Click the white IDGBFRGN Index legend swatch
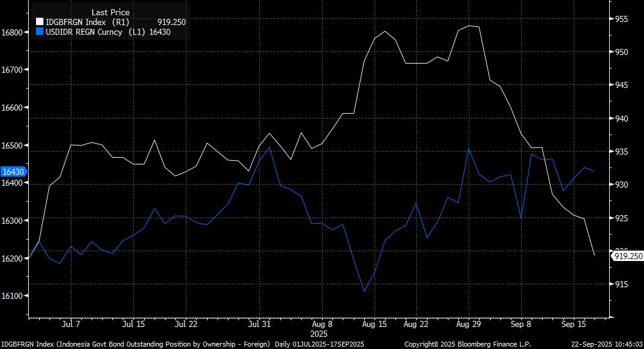The image size is (644, 349). pyautogui.click(x=40, y=22)
